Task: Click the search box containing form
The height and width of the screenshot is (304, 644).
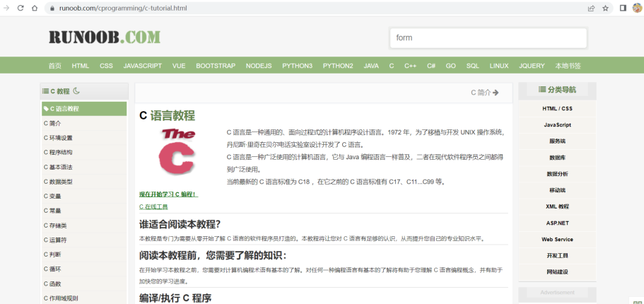Action: pyautogui.click(x=488, y=37)
